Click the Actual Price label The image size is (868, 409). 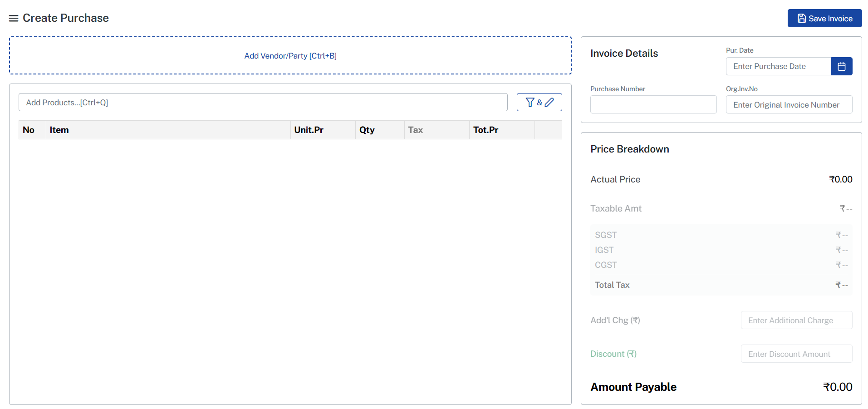pyautogui.click(x=615, y=179)
